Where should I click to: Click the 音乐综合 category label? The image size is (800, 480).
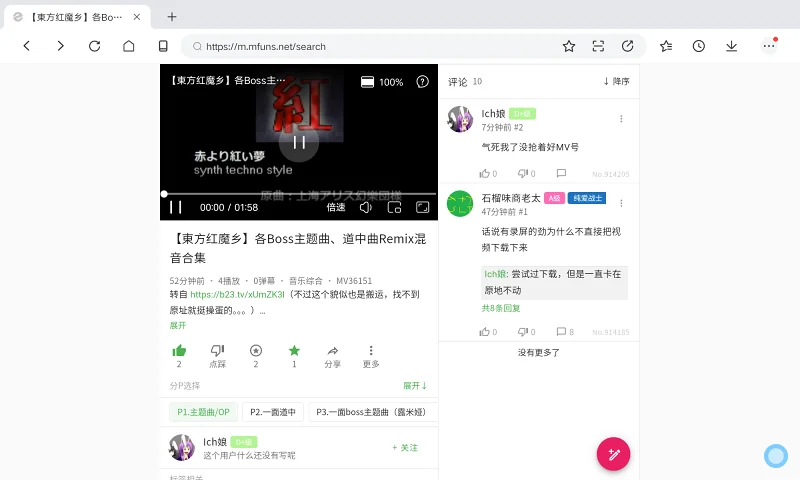306,281
